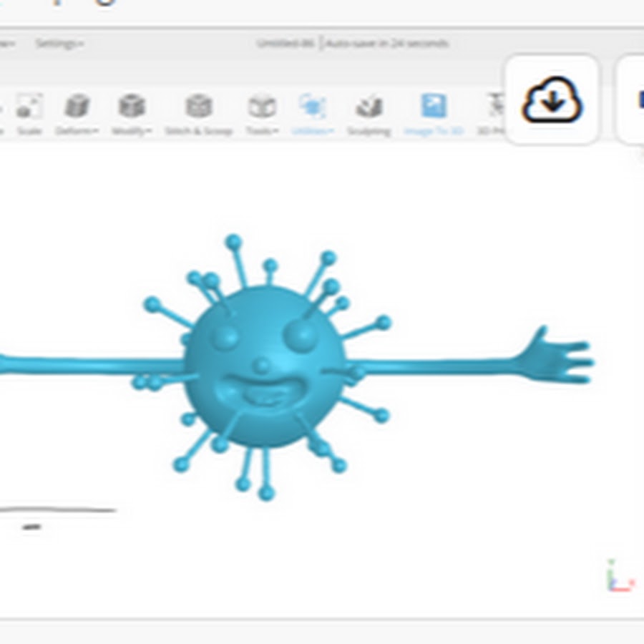
Task: Select the Image To 3D tool
Action: point(434,114)
